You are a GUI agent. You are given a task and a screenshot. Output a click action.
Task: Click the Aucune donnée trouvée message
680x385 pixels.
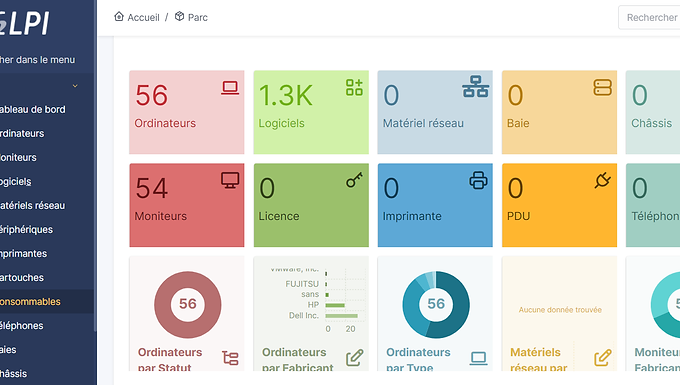click(x=560, y=310)
